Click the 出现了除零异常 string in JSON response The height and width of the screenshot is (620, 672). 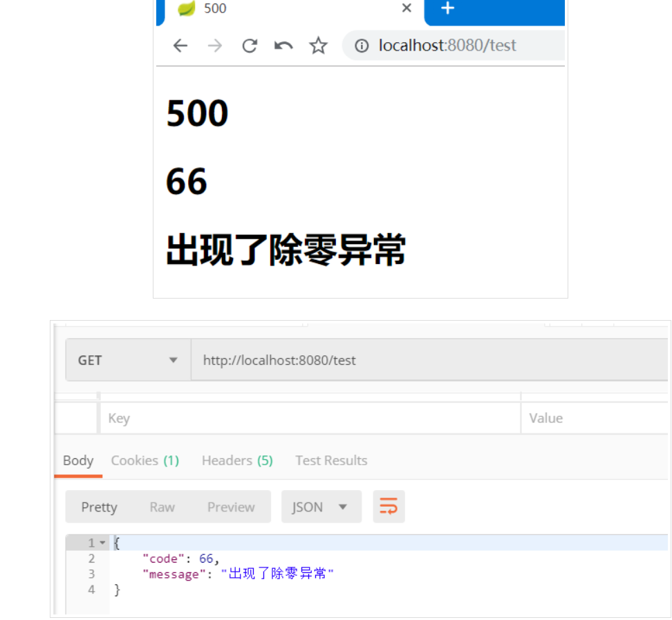pos(277,573)
